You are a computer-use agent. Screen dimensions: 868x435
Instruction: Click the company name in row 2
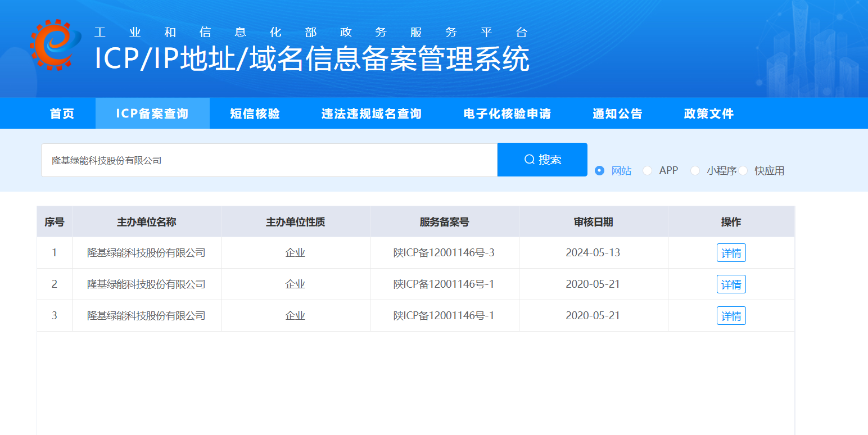click(x=146, y=284)
